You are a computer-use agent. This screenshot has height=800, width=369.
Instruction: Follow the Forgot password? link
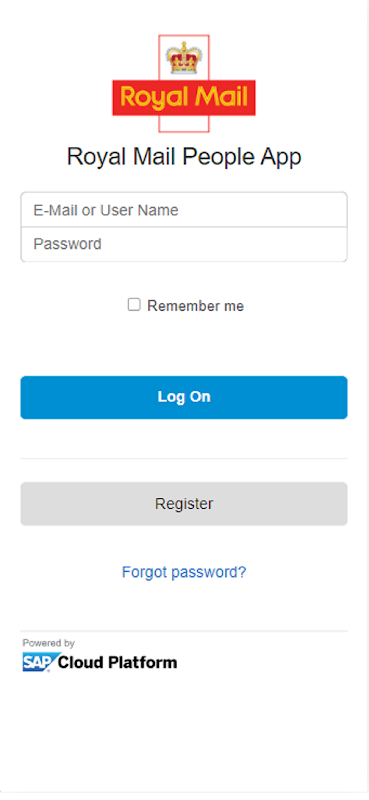tap(184, 572)
